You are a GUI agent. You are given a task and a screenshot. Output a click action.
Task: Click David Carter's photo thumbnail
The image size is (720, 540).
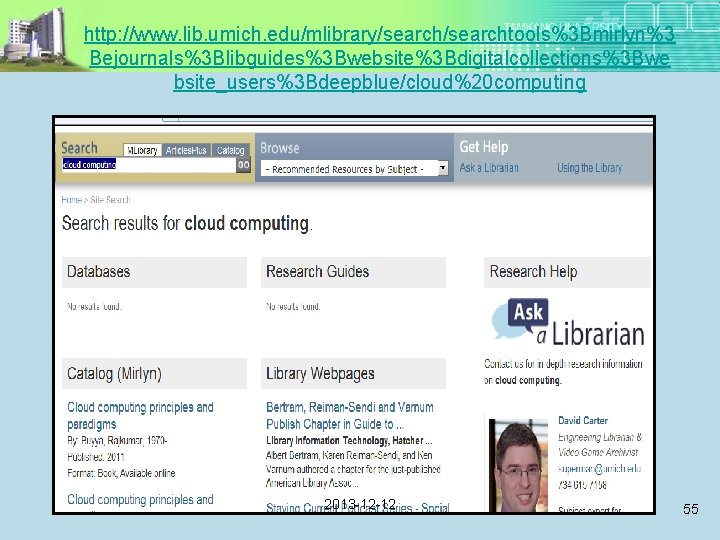(518, 465)
